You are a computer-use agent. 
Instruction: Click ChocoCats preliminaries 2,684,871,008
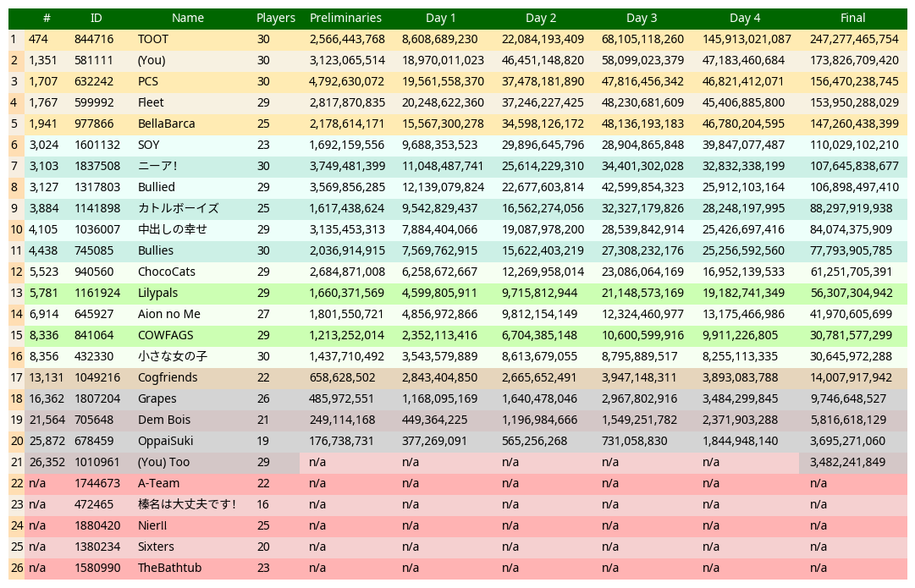pyautogui.click(x=347, y=272)
